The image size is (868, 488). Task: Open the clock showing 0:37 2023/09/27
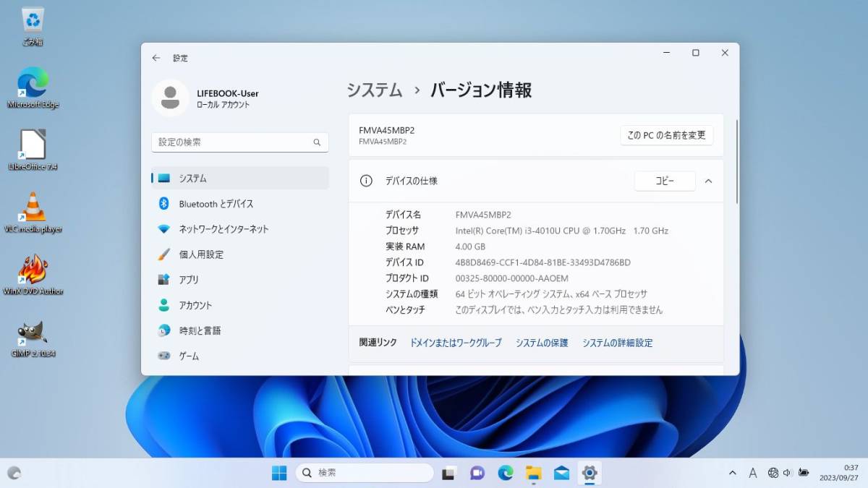pos(839,473)
